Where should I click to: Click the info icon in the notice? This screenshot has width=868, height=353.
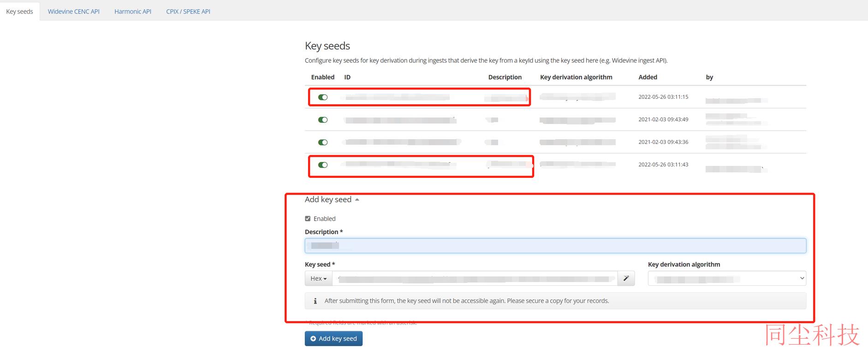[x=315, y=301]
